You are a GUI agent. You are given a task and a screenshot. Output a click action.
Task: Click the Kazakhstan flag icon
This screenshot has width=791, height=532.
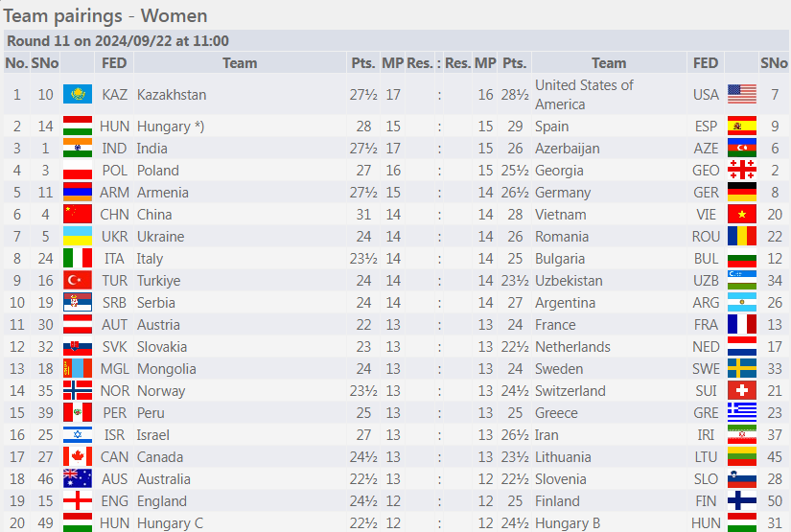coord(77,94)
